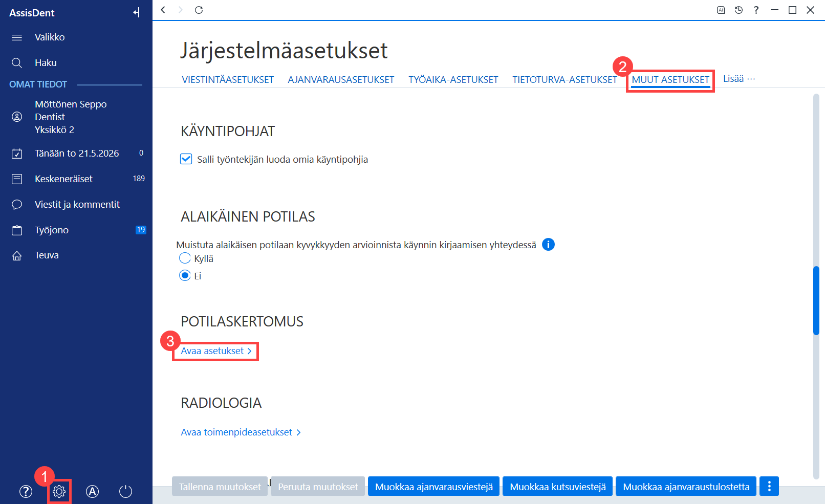This screenshot has height=504, width=825.
Task: Click Tallenna muutokset button
Action: pos(220,487)
